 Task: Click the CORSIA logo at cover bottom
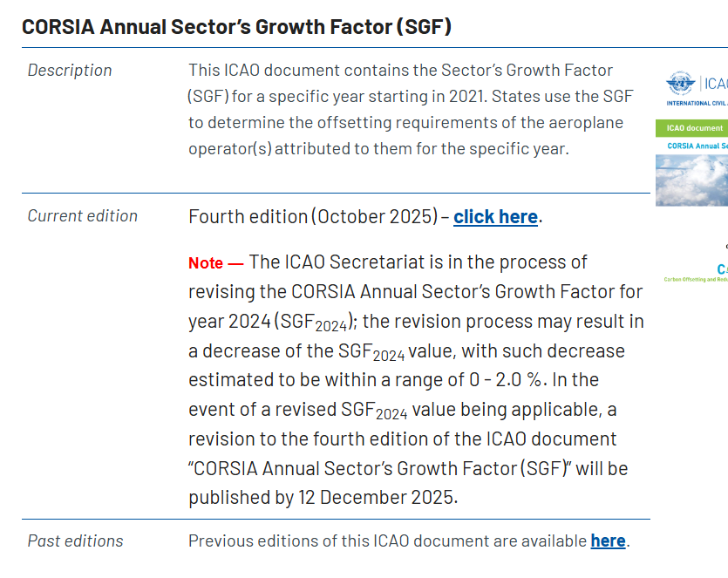721,269
